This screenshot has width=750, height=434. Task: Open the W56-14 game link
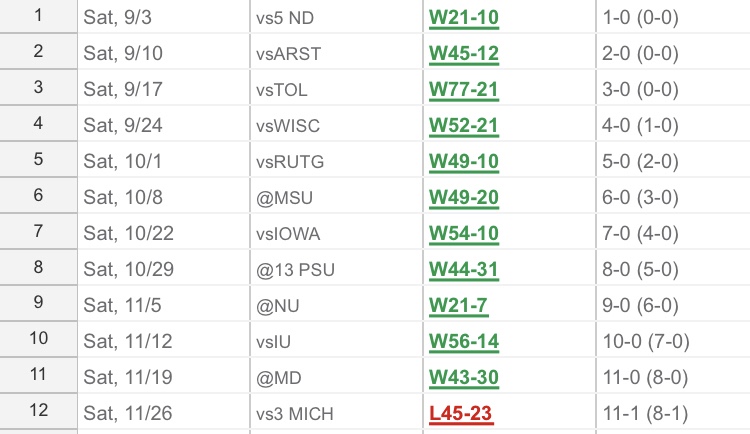click(x=463, y=340)
